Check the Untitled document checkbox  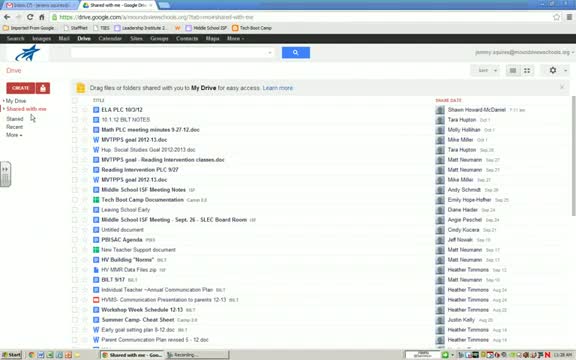pos(75,230)
